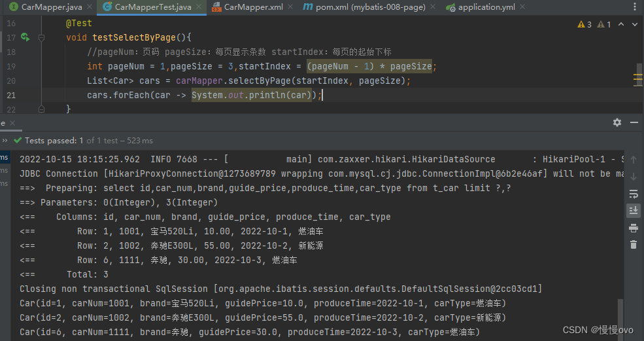Screen dimensions: 644x341
Task: Click the weak warning indicator showing 1
Action: coord(603,25)
